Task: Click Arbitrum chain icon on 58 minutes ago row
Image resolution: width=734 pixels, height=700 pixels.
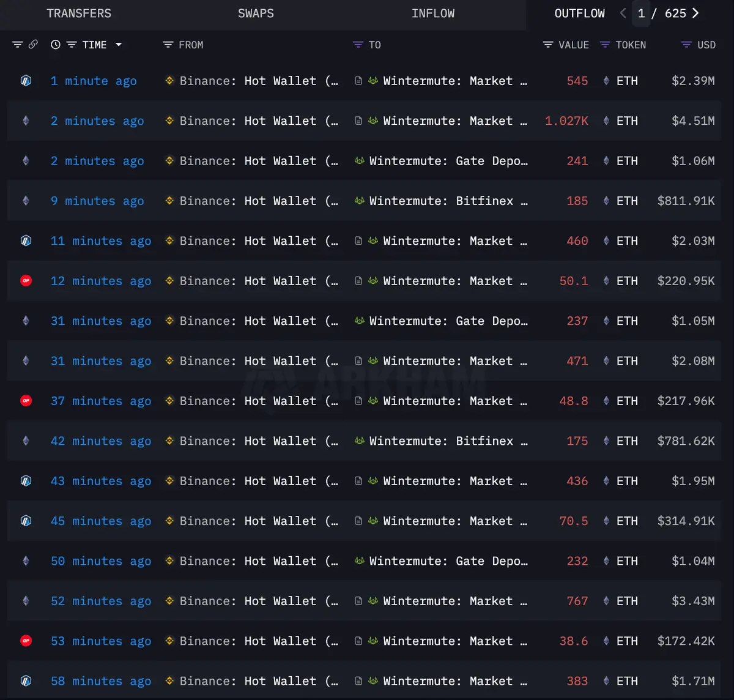Action: click(x=26, y=681)
